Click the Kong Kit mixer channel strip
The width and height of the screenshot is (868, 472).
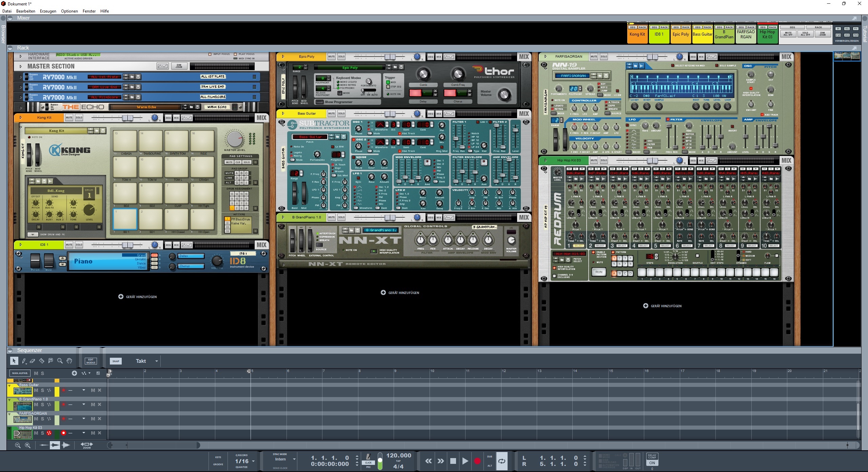pos(637,34)
